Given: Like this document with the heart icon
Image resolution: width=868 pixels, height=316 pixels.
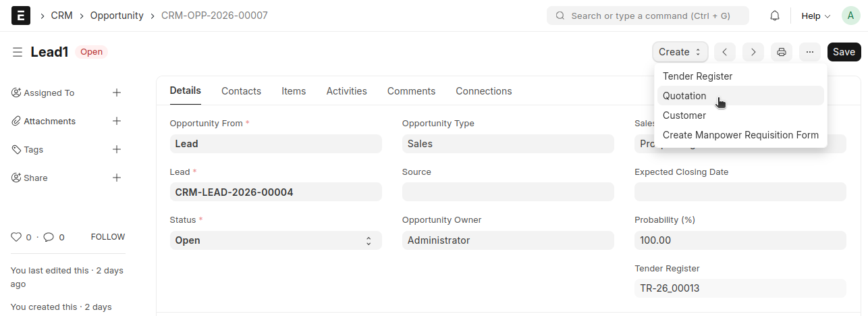Looking at the screenshot, I should [x=16, y=237].
